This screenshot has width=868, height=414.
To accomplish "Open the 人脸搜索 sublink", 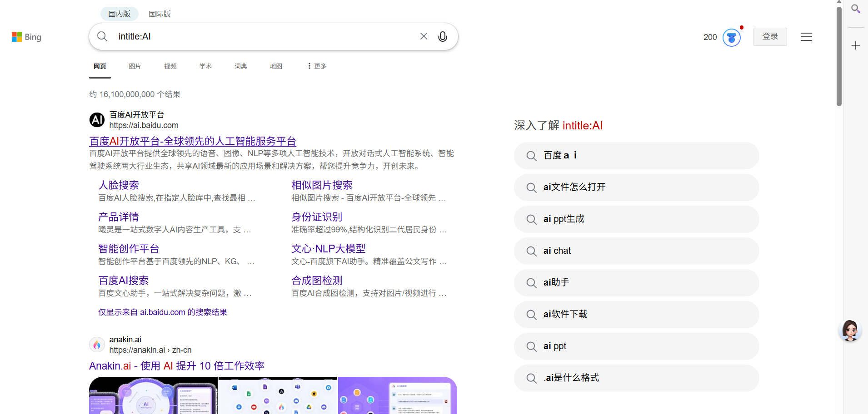I will click(119, 185).
